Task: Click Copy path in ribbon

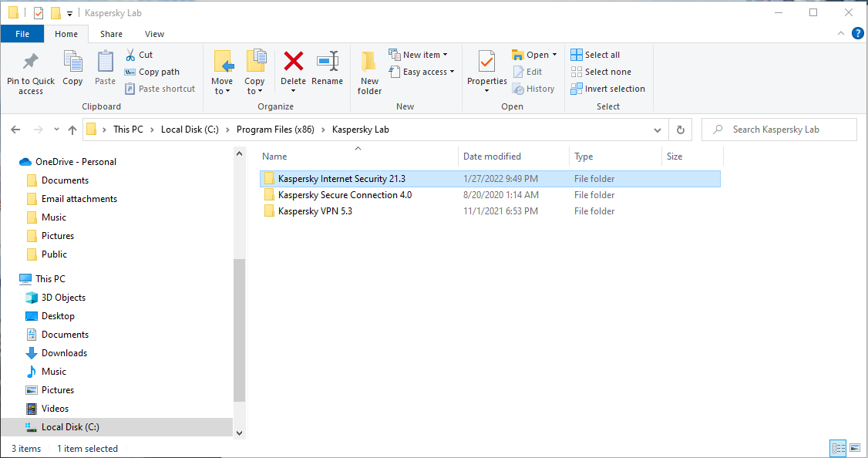Action: coord(152,72)
